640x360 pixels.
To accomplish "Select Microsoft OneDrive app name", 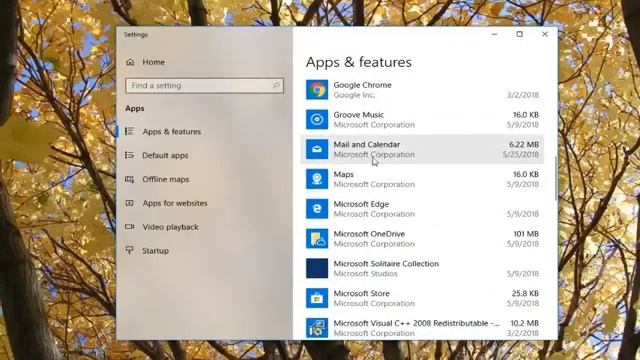I will pos(369,234).
